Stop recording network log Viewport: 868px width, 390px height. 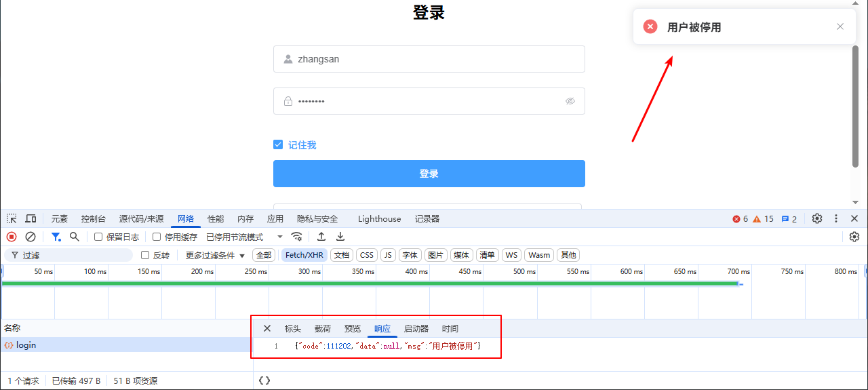point(12,237)
